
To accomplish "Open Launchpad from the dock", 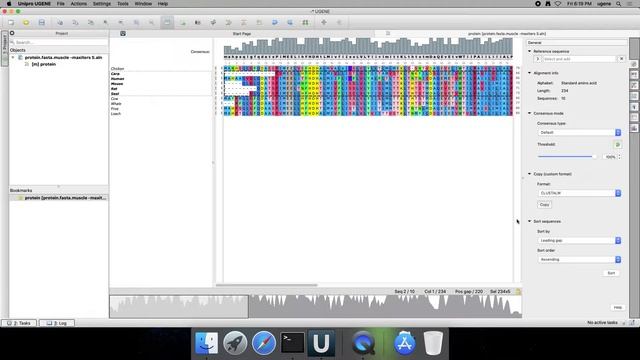I will coord(235,343).
